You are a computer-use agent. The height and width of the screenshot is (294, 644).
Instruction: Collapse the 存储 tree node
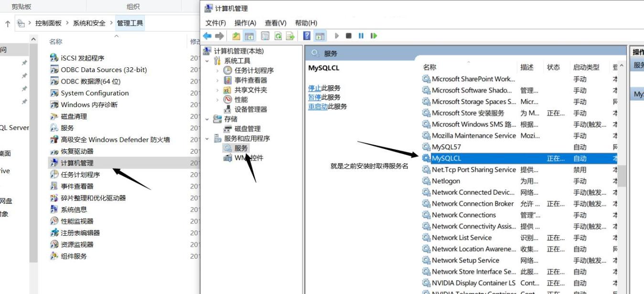pos(207,119)
